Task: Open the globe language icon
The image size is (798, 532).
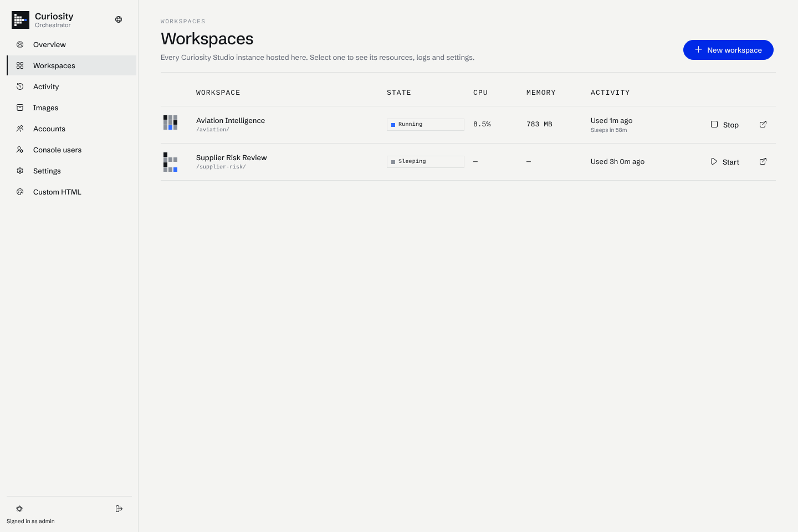Action: tap(119, 19)
